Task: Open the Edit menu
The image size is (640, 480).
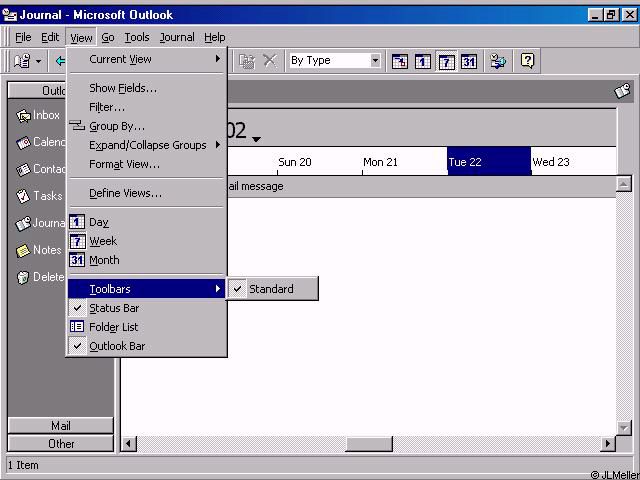Action: click(50, 38)
